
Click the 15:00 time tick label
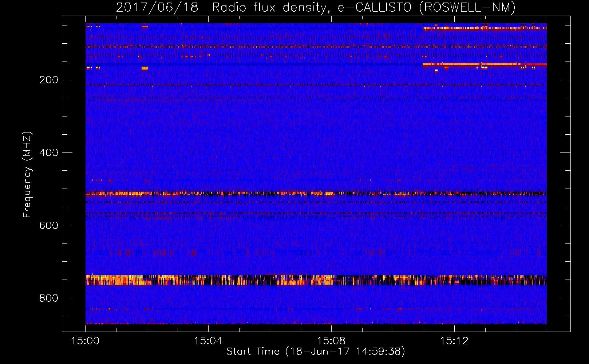tap(86, 341)
